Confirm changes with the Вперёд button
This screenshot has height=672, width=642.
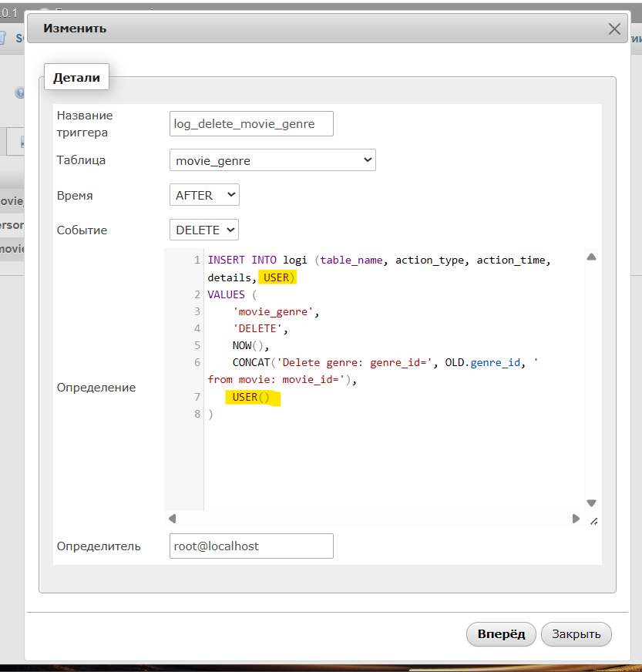pyautogui.click(x=501, y=634)
